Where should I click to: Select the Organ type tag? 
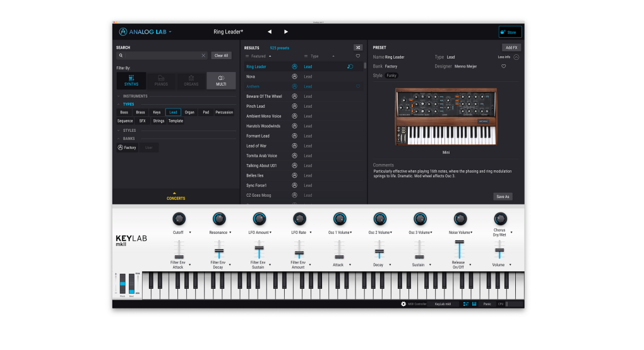coord(189,112)
